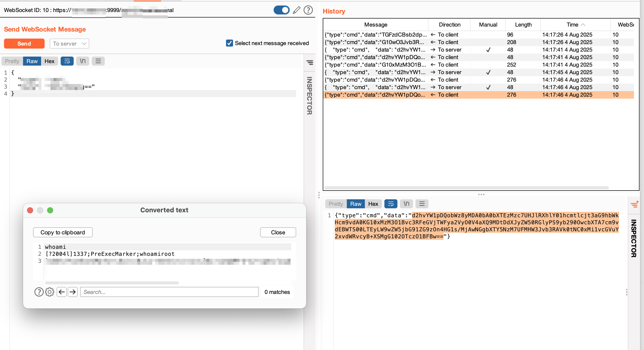Open the help icon beside pencil
The image size is (644, 350).
click(x=308, y=10)
